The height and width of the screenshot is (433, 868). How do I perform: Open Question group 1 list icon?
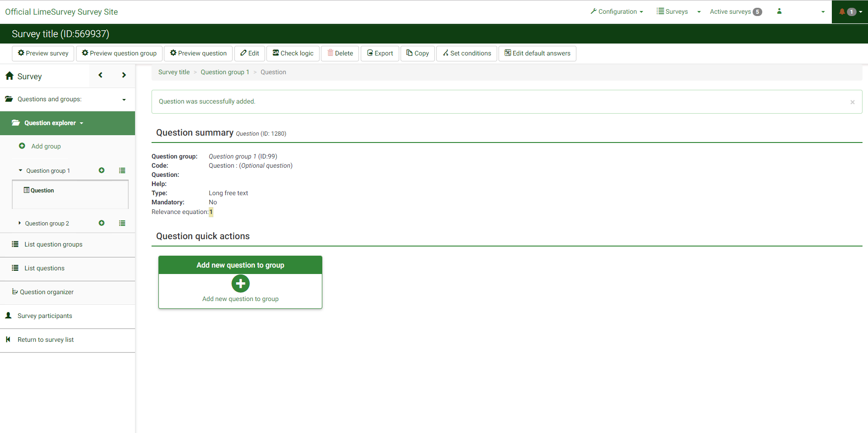coord(122,170)
